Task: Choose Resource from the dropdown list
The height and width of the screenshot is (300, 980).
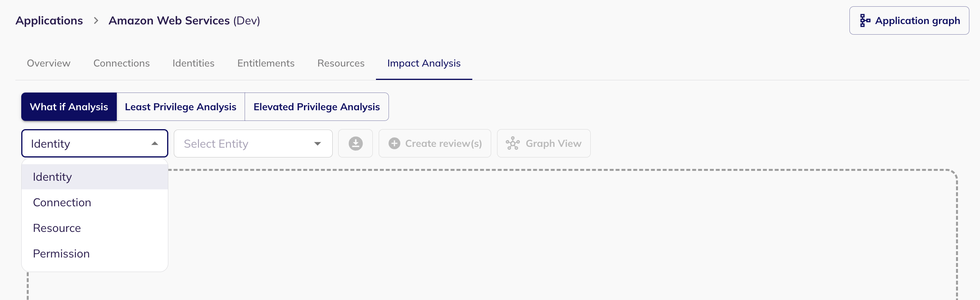Action: (x=57, y=228)
